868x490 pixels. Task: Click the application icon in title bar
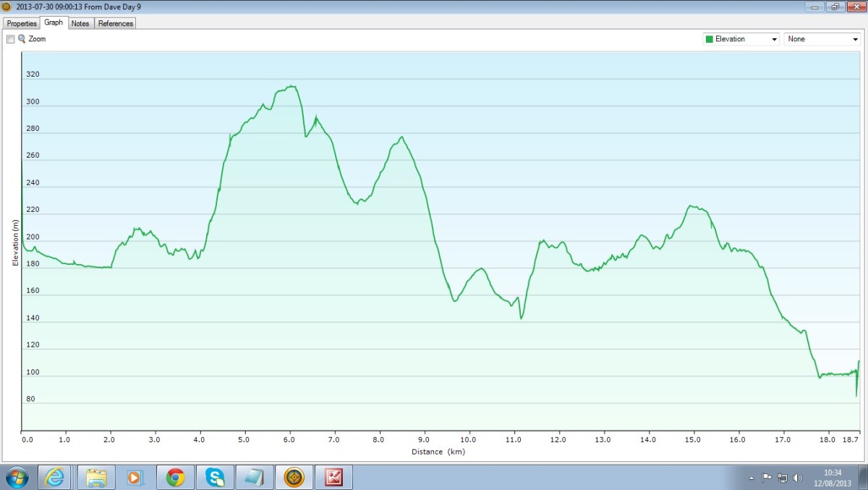click(7, 6)
